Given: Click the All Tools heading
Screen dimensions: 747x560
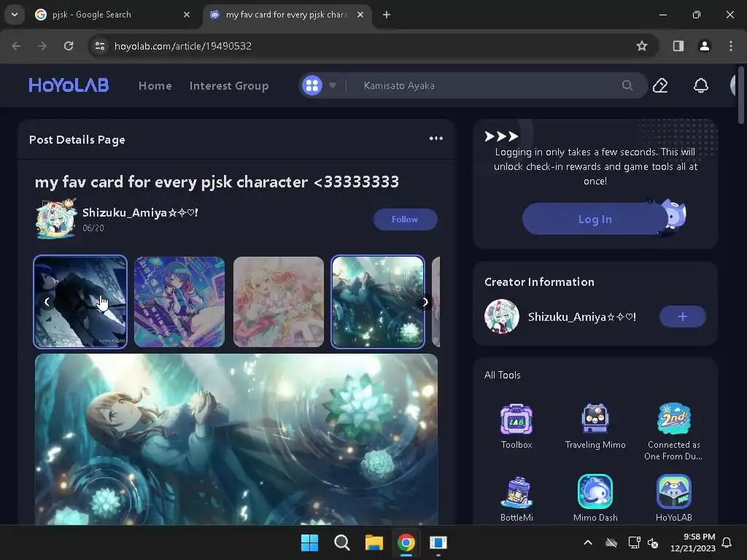Looking at the screenshot, I should click(503, 375).
